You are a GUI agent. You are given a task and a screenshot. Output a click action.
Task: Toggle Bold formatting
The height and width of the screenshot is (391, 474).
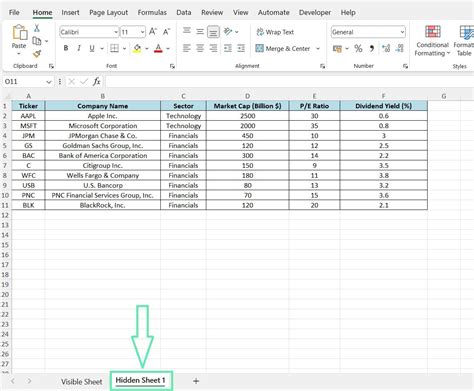66,48
